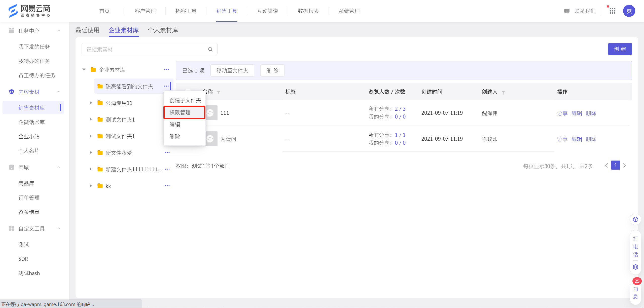Switch to 个人素材库 tab
The height and width of the screenshot is (308, 644).
coord(163,30)
